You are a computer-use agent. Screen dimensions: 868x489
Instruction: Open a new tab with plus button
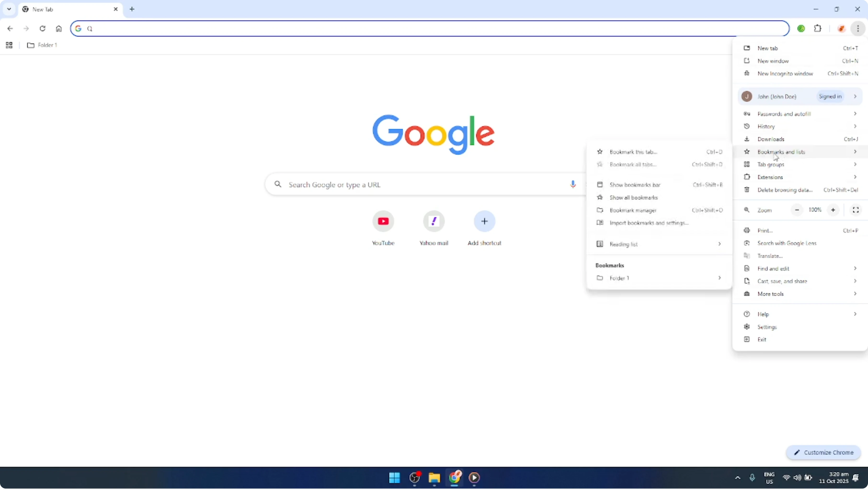[x=132, y=9]
